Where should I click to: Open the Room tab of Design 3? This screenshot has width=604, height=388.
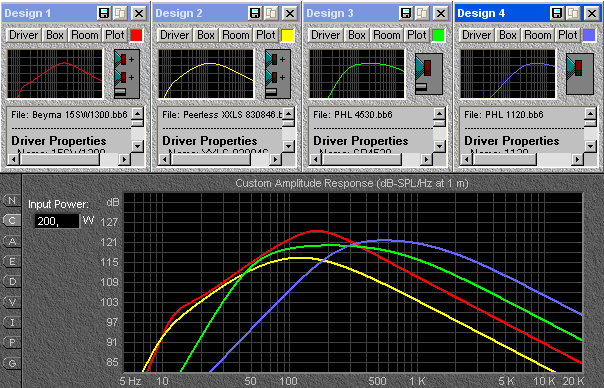pos(387,35)
